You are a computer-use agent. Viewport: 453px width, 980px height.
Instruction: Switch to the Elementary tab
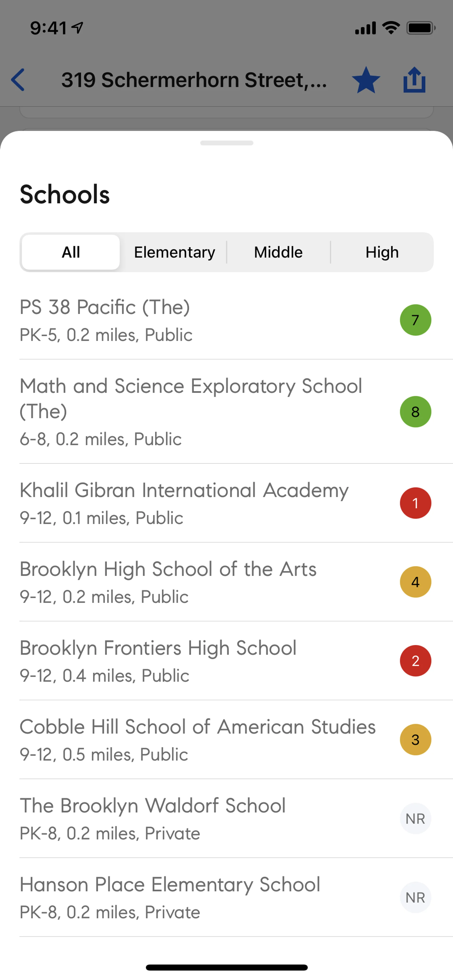pyautogui.click(x=174, y=252)
